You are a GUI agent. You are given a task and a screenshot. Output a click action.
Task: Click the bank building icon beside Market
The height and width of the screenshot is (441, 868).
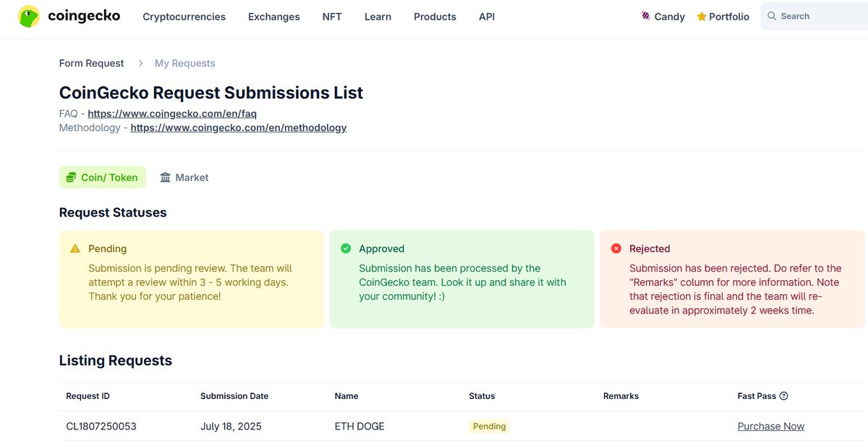click(x=166, y=177)
